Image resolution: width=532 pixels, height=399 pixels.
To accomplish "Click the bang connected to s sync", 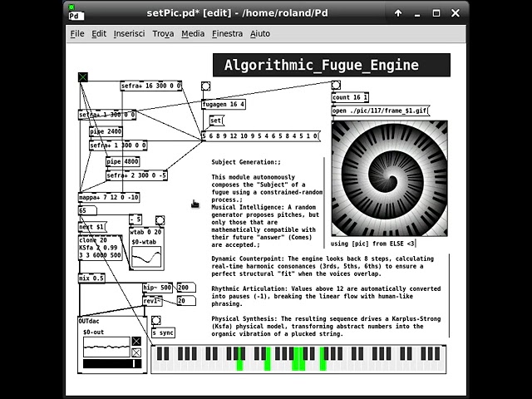I will 155,320.
